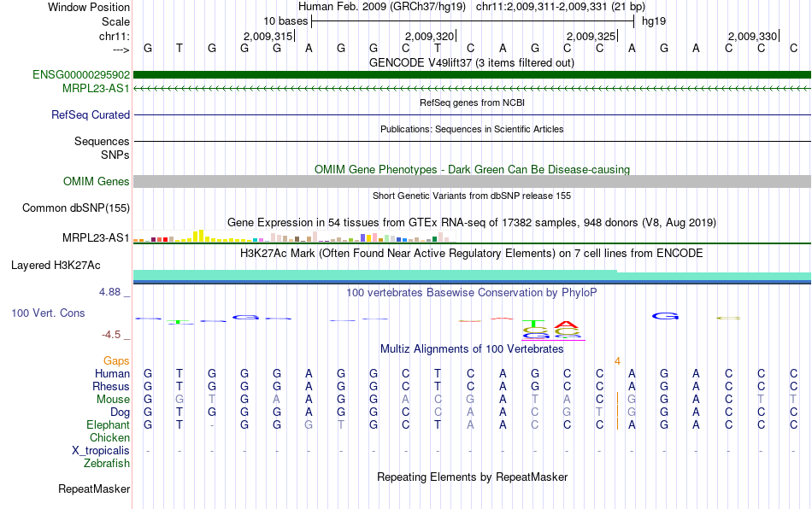Select the X_tropicalis alignment row label

[x=101, y=451]
